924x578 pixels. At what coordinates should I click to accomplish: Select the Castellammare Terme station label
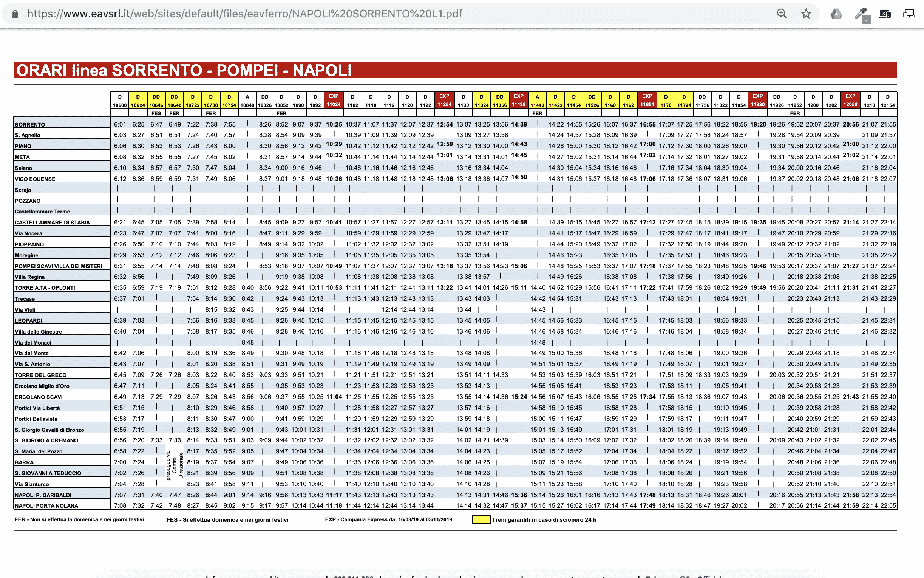pos(42,212)
